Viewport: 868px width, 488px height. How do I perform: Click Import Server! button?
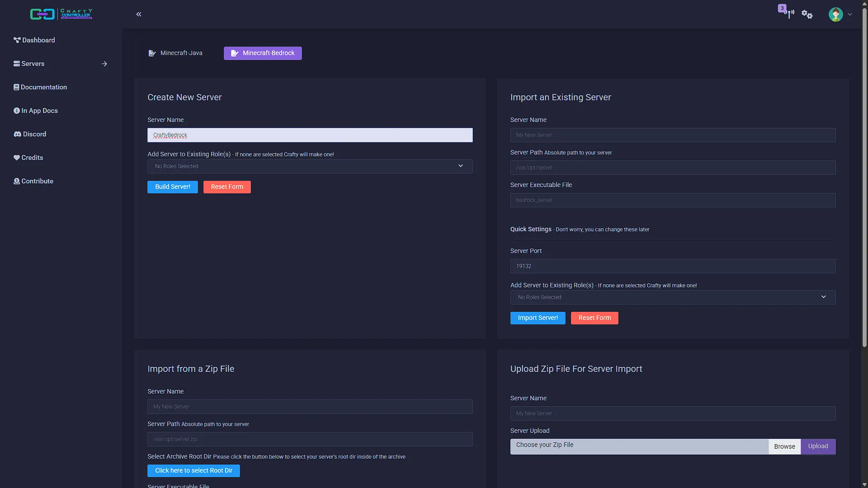tap(538, 318)
